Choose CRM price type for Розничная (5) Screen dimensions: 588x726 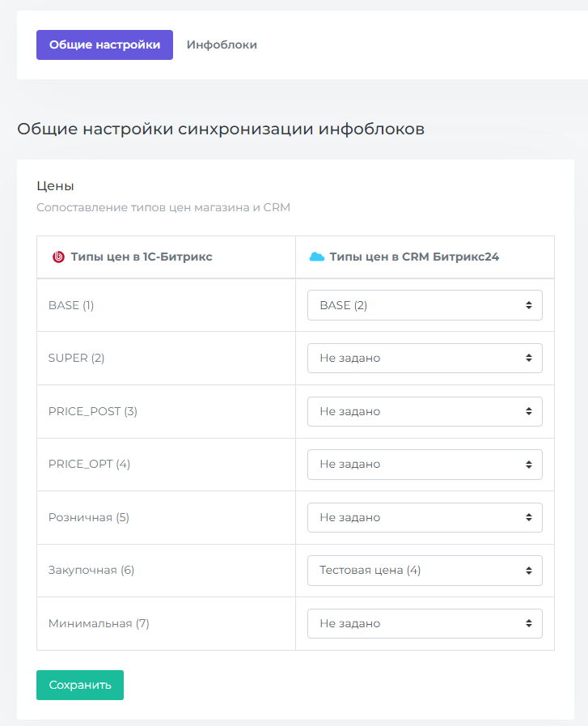coord(425,517)
